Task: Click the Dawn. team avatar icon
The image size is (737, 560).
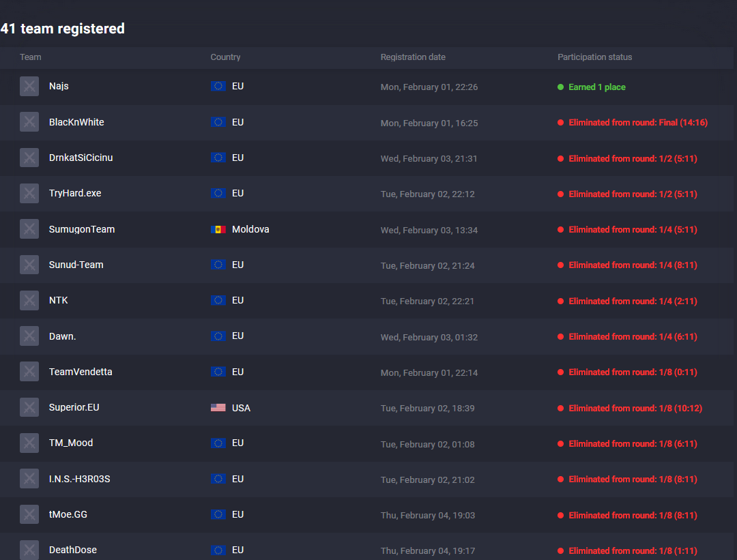Action: [29, 336]
